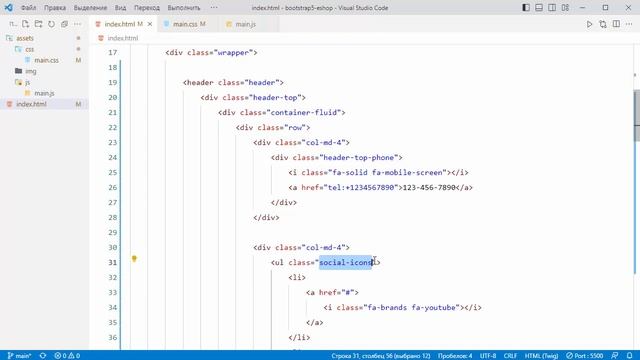Screen dimensions: 640x360
Task: Click line number 24 in the gutter
Action: [x=112, y=158]
